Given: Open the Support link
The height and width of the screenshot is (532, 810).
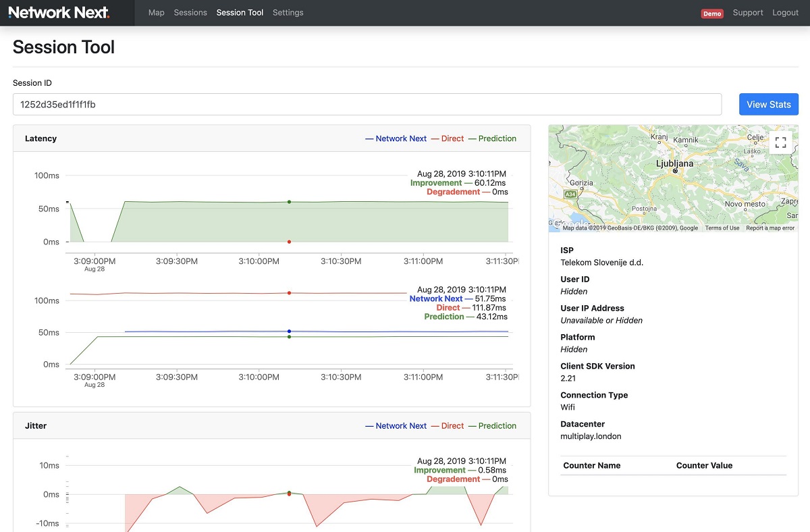Looking at the screenshot, I should click(x=748, y=13).
